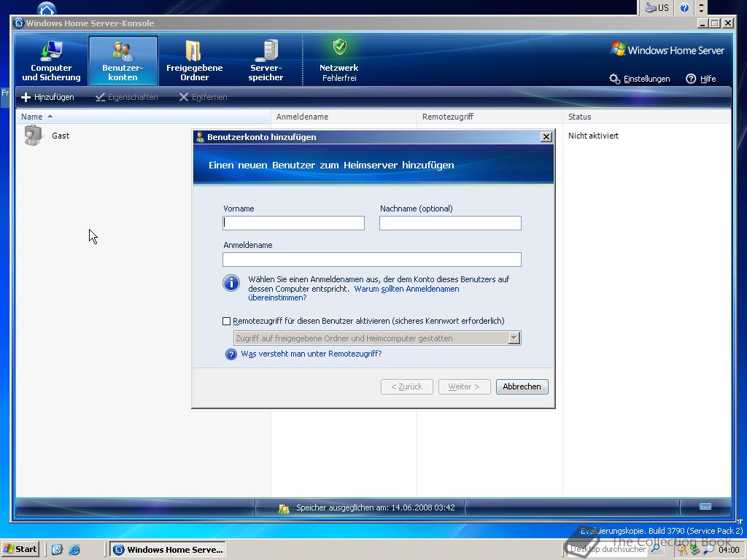Click the US language bar indicator
This screenshot has width=747, height=560.
pyautogui.click(x=657, y=7)
